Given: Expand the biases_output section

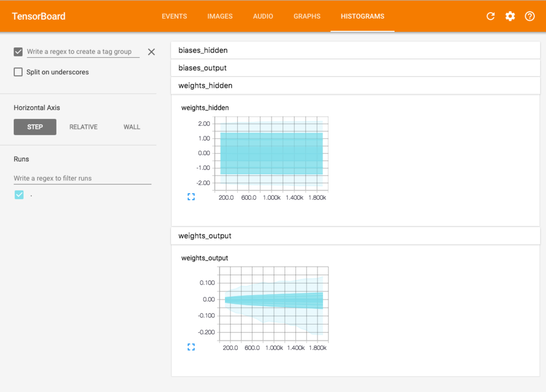Looking at the screenshot, I should click(356, 68).
